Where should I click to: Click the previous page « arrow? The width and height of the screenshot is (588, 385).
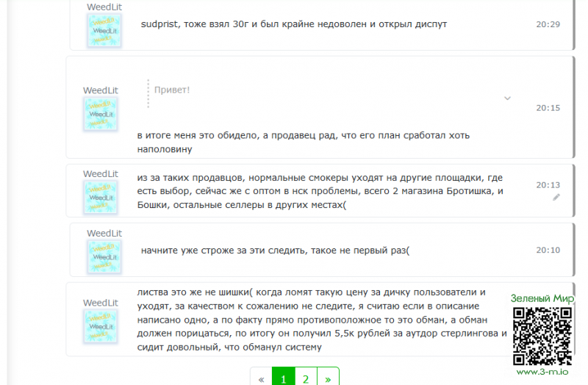[261, 378]
